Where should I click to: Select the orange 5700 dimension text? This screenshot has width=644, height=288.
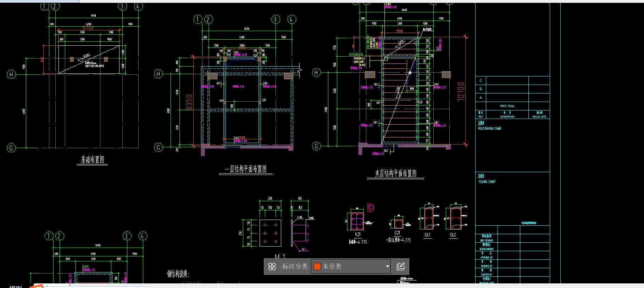88,28
